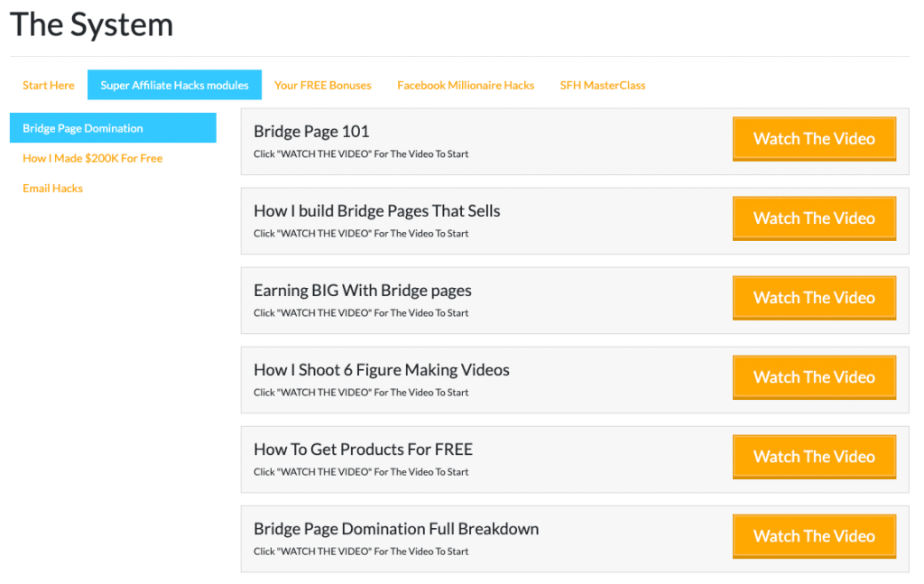Screen dimensions: 924x584
Task: Open Email Hacks sidebar module
Action: coord(52,189)
